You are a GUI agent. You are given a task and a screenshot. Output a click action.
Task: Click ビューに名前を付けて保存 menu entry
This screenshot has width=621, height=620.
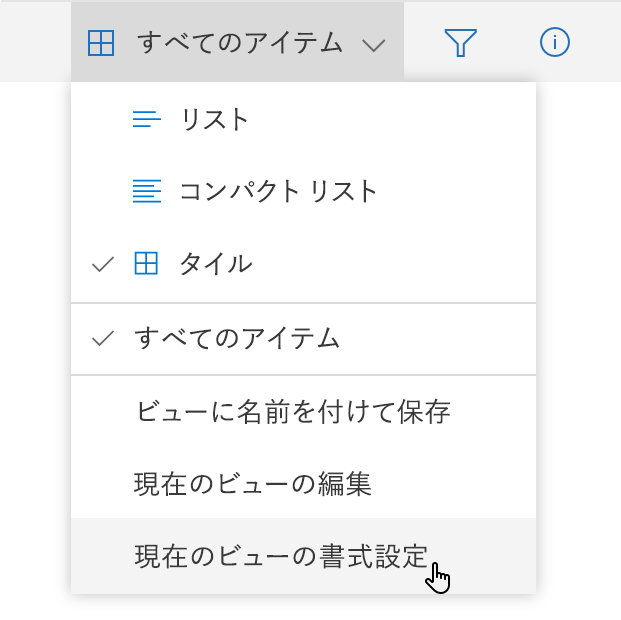303,411
